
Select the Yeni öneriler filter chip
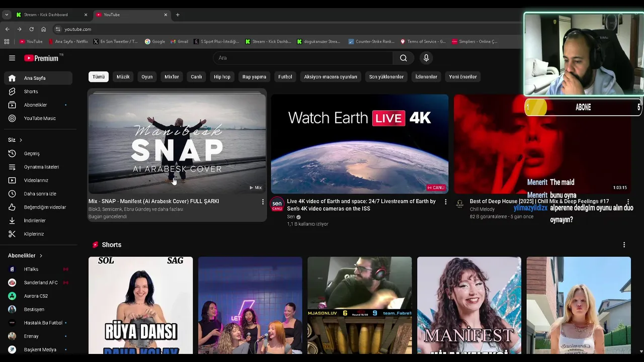click(463, 77)
